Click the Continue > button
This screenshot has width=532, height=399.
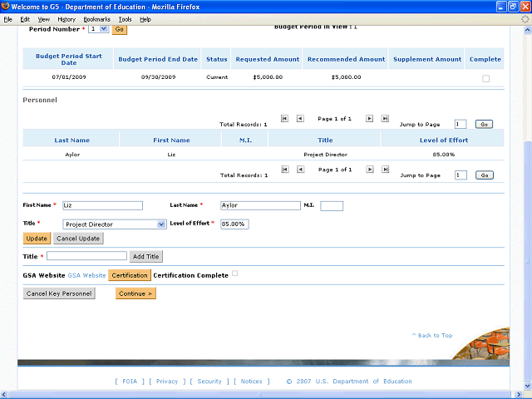coord(135,293)
